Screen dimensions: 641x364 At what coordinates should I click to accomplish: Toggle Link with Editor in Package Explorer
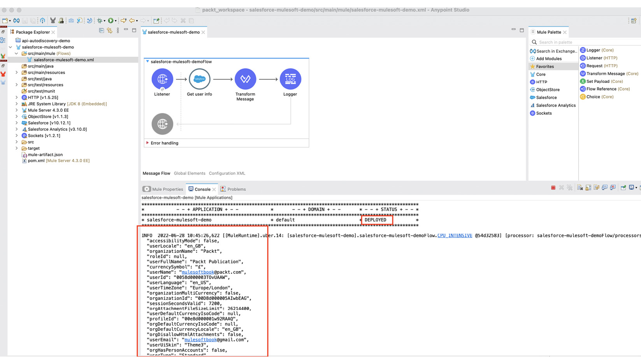(x=110, y=30)
